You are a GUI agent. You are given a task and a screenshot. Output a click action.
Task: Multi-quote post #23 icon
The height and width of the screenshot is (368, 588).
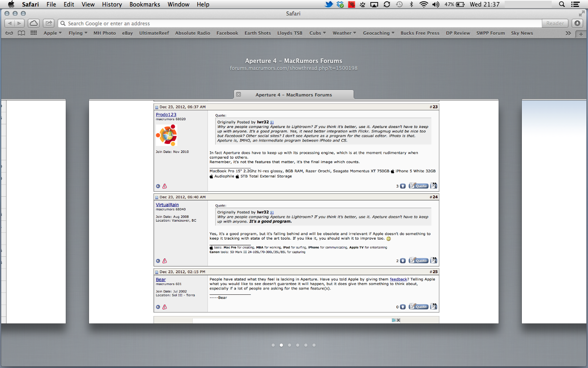click(x=434, y=186)
